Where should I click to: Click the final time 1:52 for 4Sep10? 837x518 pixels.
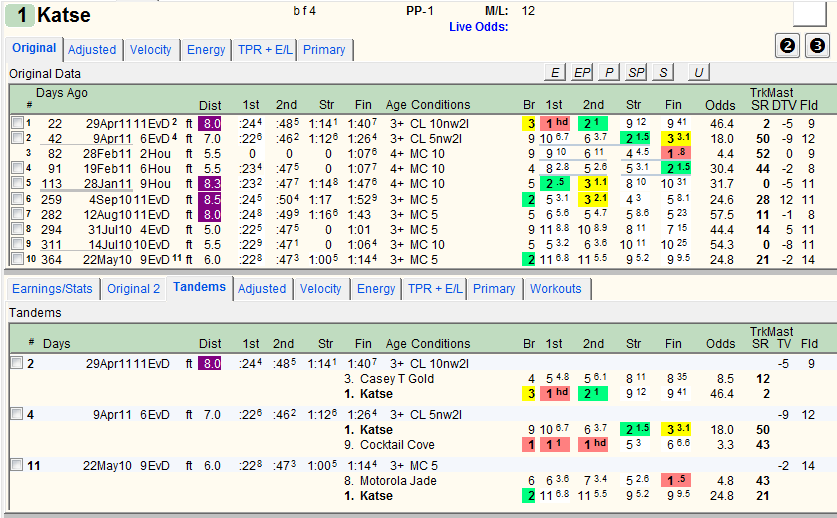[x=361, y=200]
